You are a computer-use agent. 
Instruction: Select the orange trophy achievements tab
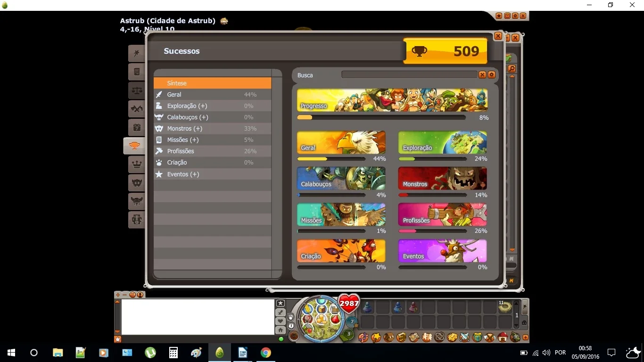tap(135, 146)
